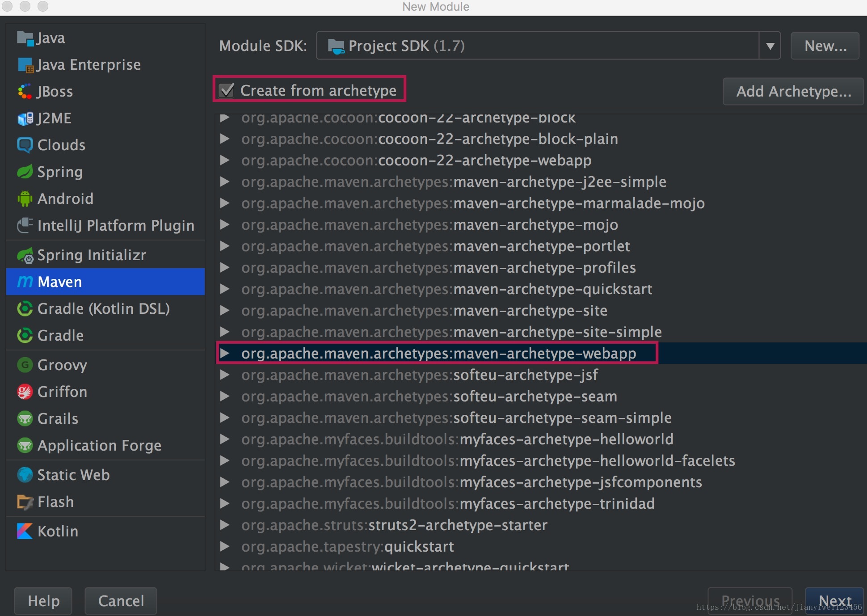
Task: Select maven-archetype-webapp archetype text
Action: 438,354
